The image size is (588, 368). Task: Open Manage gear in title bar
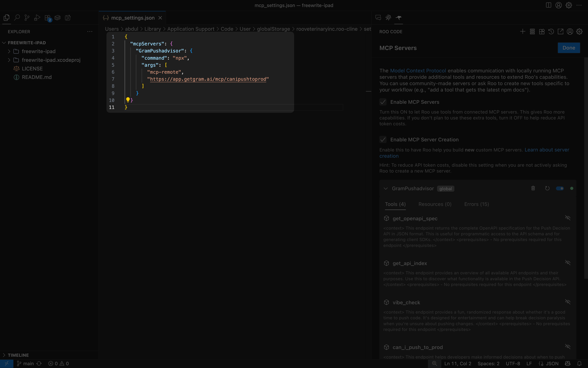click(x=569, y=5)
